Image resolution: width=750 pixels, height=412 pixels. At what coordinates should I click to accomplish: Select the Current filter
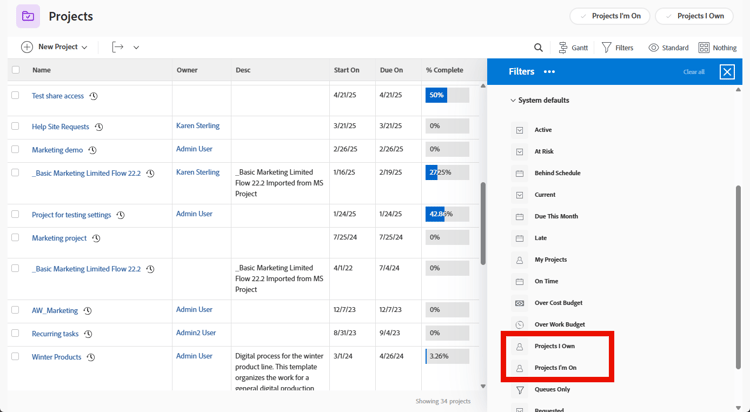pyautogui.click(x=545, y=195)
